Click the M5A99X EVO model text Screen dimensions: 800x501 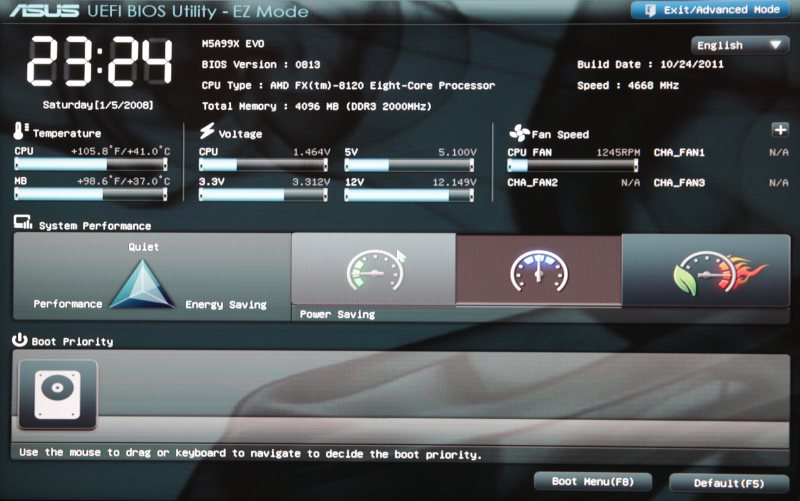233,44
